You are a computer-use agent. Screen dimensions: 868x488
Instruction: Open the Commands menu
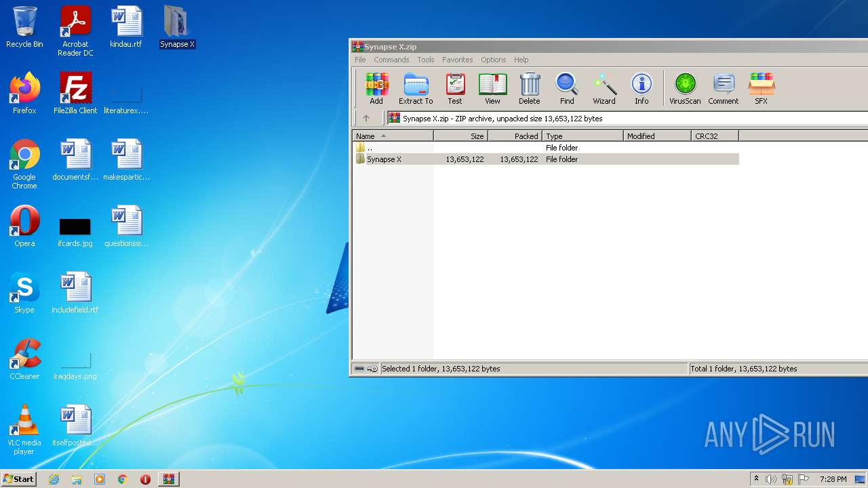pyautogui.click(x=391, y=60)
